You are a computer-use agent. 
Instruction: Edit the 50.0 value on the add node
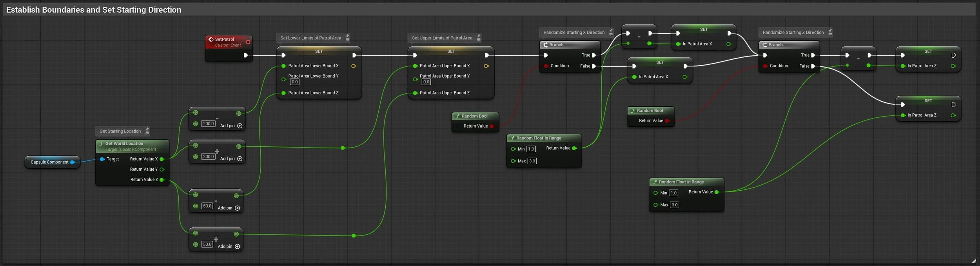pos(207,244)
